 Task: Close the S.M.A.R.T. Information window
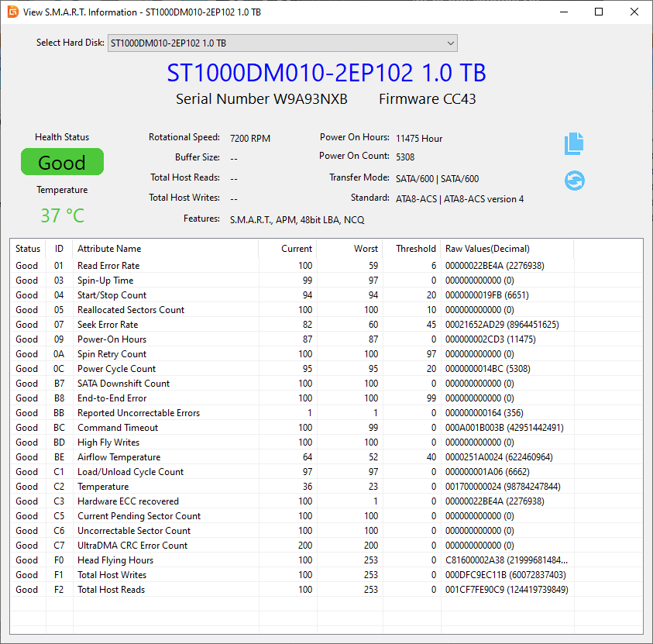pyautogui.click(x=634, y=12)
